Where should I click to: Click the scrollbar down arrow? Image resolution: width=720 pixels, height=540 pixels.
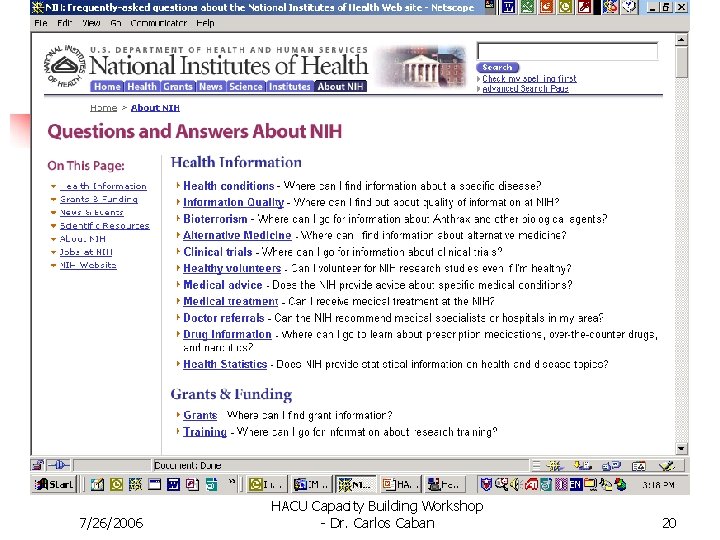[x=681, y=448]
